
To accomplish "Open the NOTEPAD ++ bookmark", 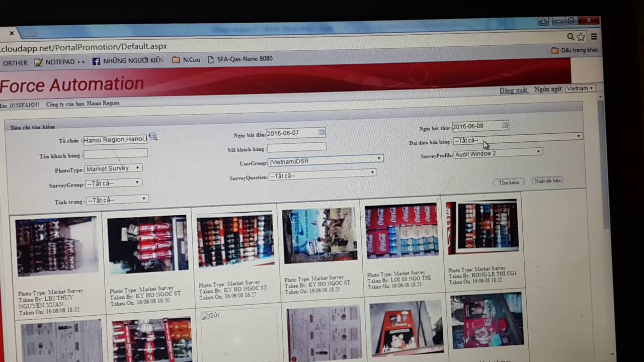I will [59, 62].
